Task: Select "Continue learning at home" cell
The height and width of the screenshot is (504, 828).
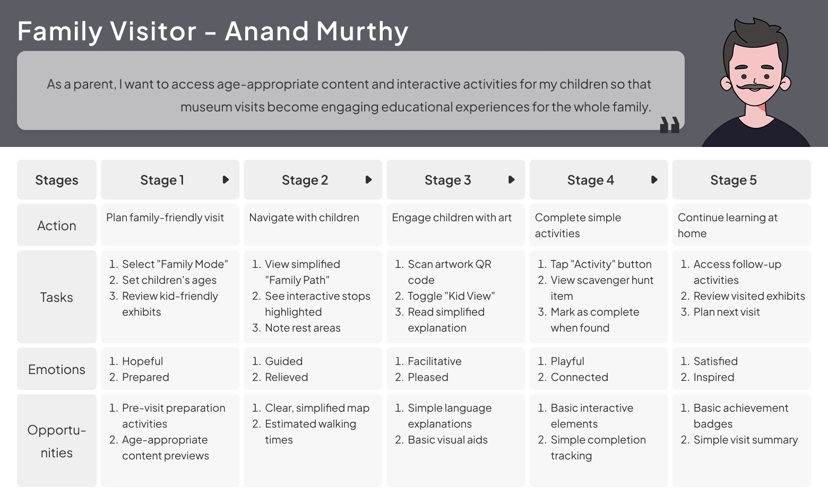Action: (x=727, y=225)
